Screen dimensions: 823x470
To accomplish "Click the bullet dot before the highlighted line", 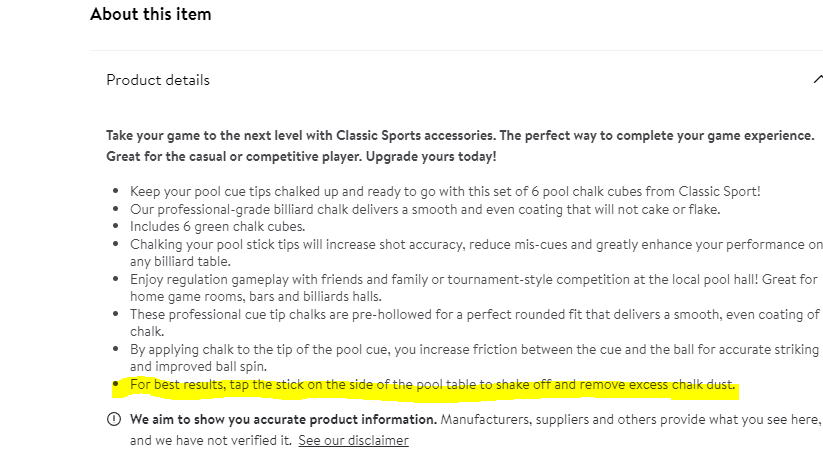I will click(115, 384).
